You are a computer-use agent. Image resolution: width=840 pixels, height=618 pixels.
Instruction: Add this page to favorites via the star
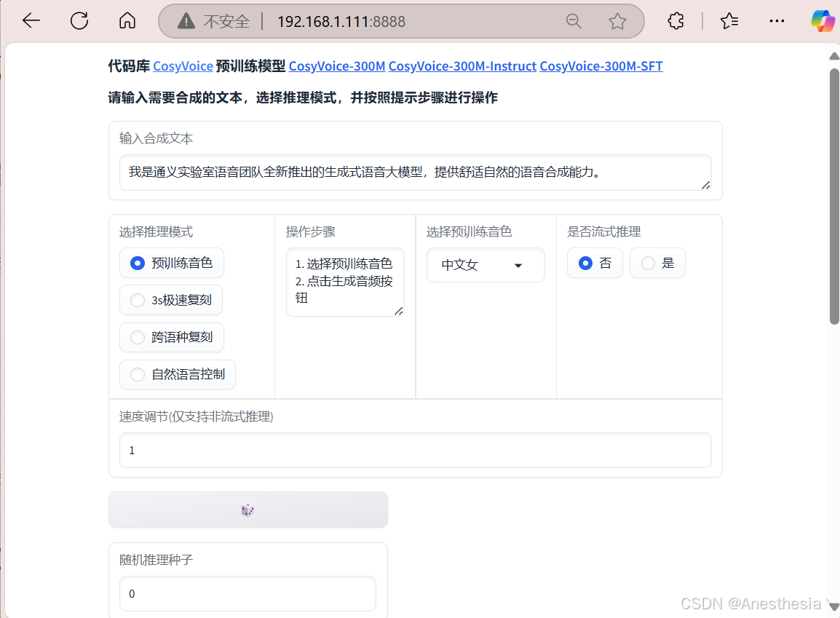pyautogui.click(x=618, y=21)
